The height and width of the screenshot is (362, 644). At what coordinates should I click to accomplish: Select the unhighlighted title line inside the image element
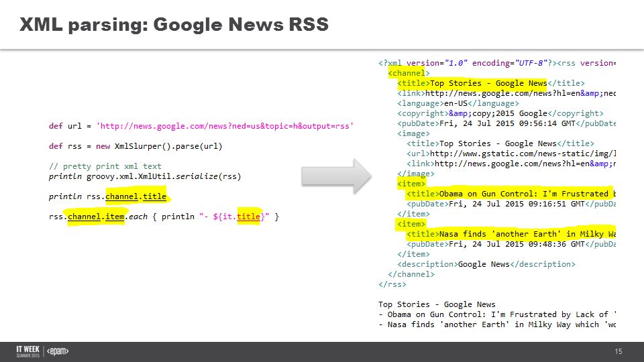(x=500, y=143)
